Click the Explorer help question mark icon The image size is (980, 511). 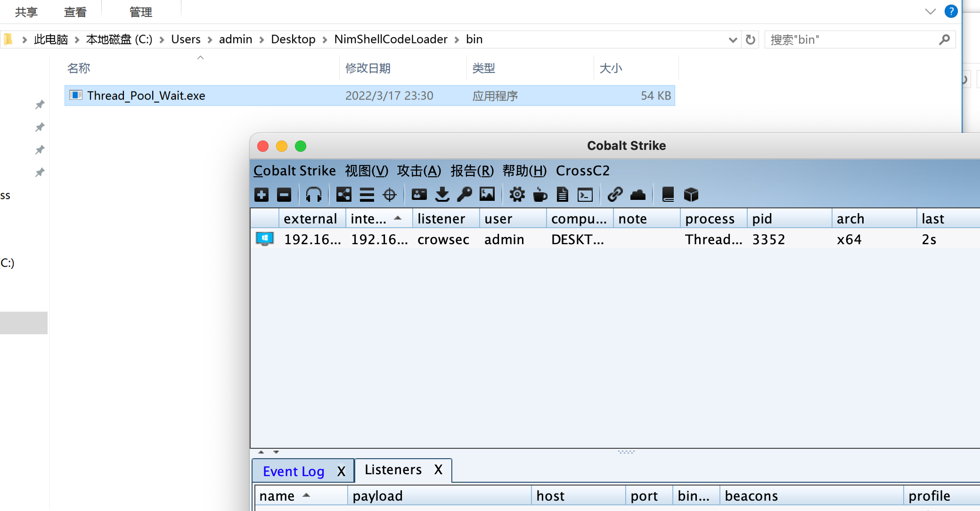click(951, 11)
